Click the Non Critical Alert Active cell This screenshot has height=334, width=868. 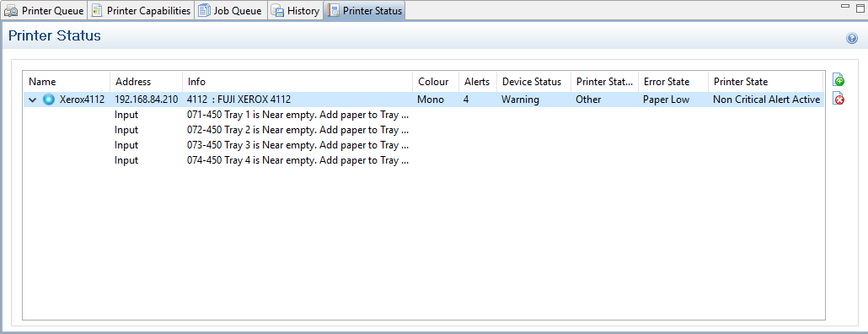(x=766, y=100)
